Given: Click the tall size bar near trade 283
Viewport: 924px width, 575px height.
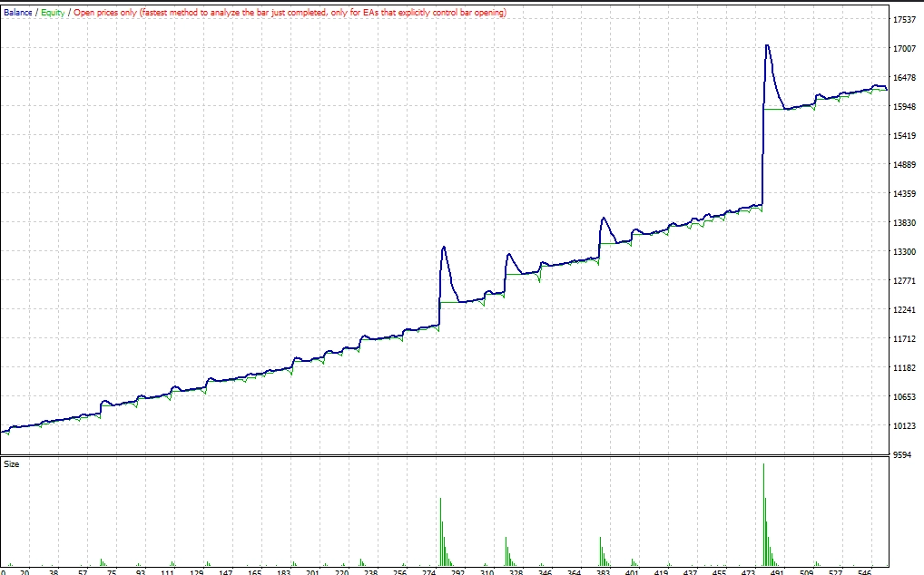Looking at the screenshot, I should coord(441,532).
